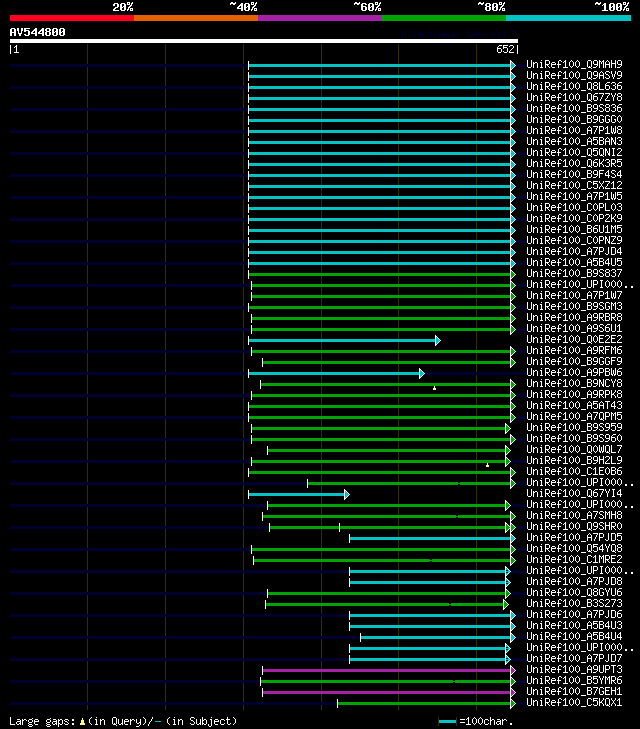Click the cyan alignment bar for A7PJD8
The height and width of the screenshot is (729, 640).
point(429,583)
